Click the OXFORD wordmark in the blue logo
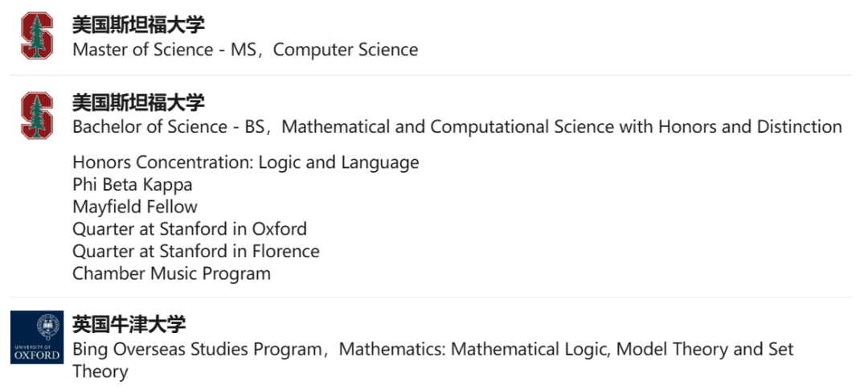The image size is (868, 390). 37,355
